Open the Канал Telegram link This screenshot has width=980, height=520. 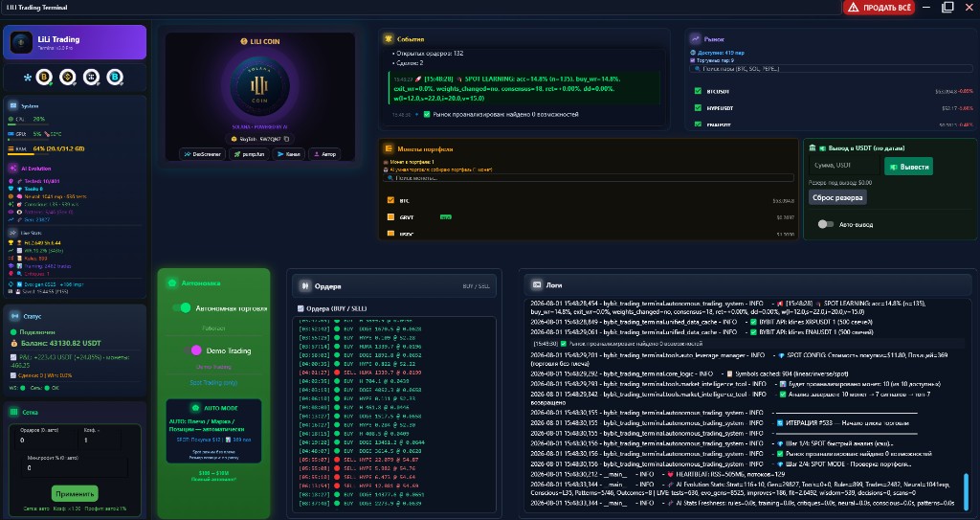tap(289, 154)
